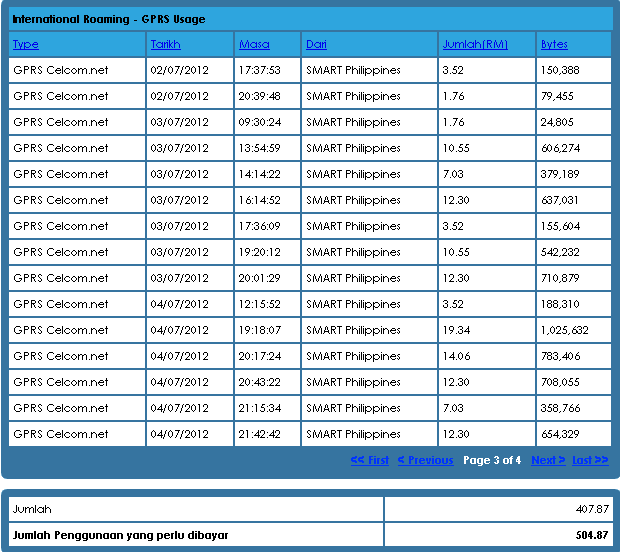Click the bytes value 783,406

[560, 356]
